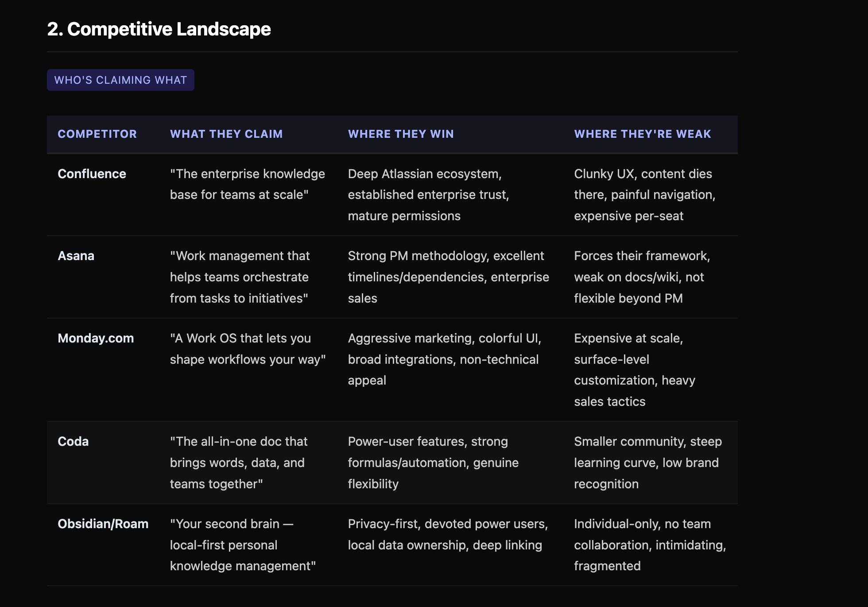Select the Asana competitor name
The image size is (868, 607).
tap(76, 256)
